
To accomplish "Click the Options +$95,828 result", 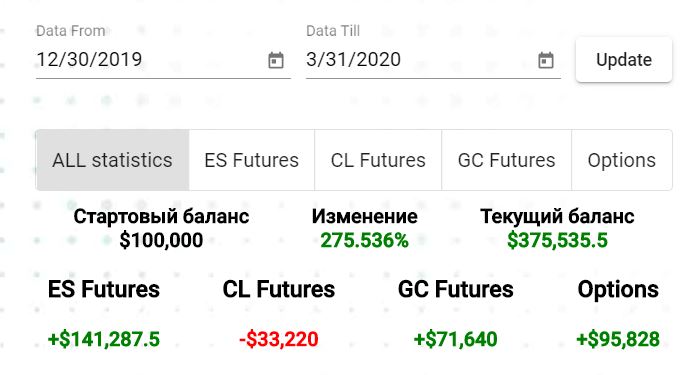I will (x=618, y=339).
